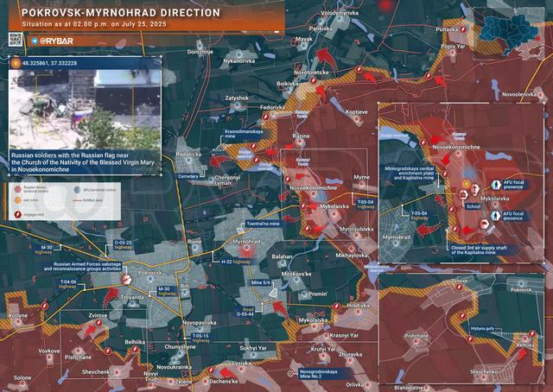Click the QR code under the title
The image size is (553, 392).
coord(16,39)
